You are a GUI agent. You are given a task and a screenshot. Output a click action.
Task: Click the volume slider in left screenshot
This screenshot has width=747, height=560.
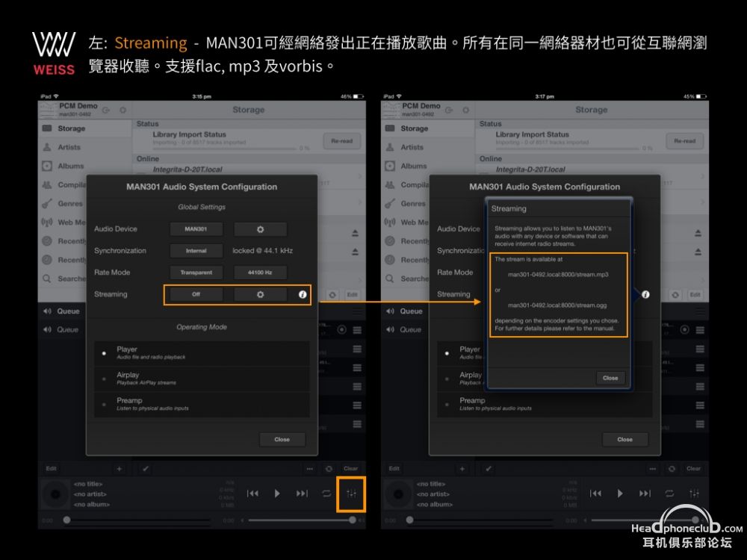point(300,520)
